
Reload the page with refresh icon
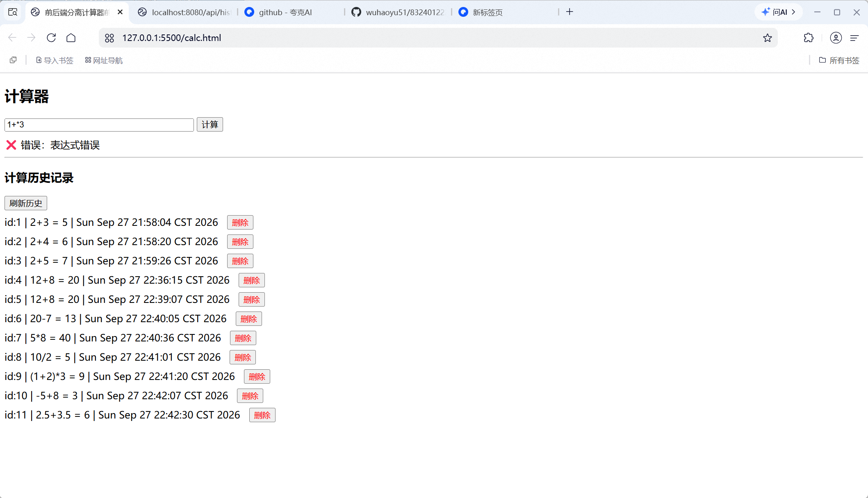(51, 38)
